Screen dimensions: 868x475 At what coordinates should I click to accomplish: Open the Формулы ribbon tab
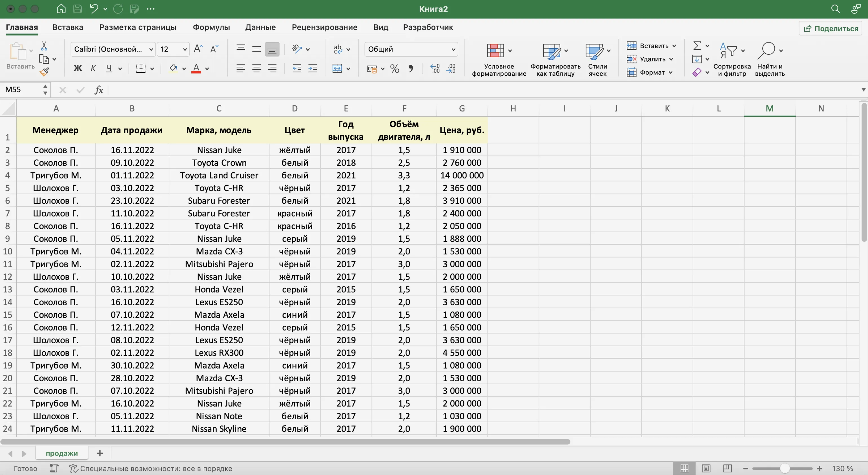tap(211, 27)
